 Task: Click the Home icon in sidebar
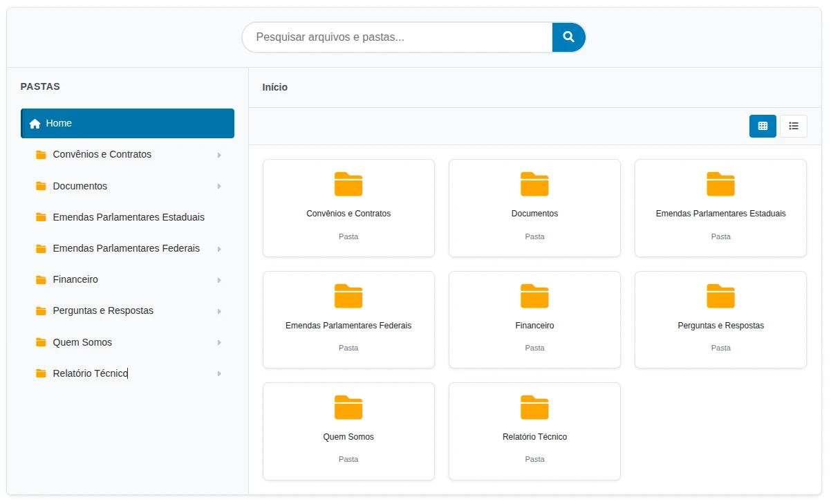click(x=35, y=124)
